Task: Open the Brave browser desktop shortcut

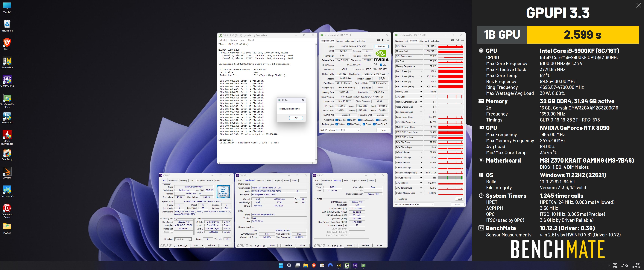Action: (x=7, y=44)
